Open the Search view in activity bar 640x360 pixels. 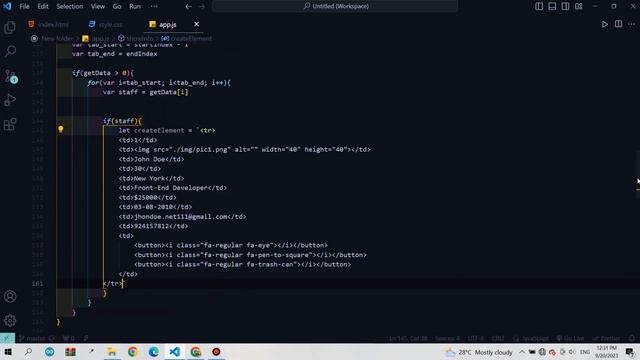(10, 51)
